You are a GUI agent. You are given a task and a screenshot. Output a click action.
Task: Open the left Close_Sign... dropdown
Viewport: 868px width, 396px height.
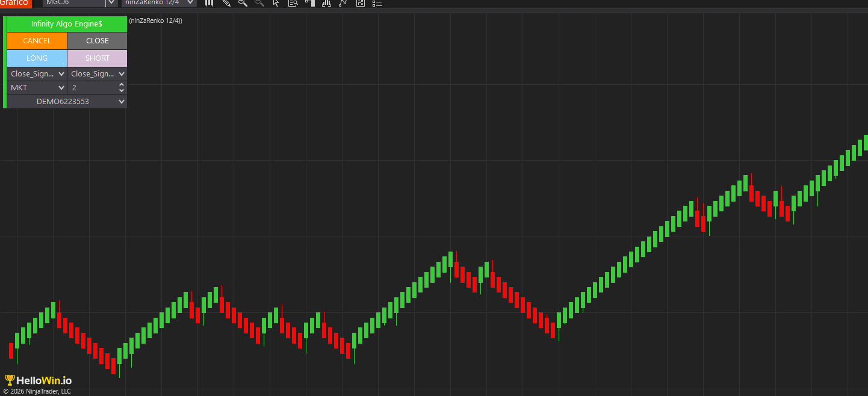click(x=37, y=74)
